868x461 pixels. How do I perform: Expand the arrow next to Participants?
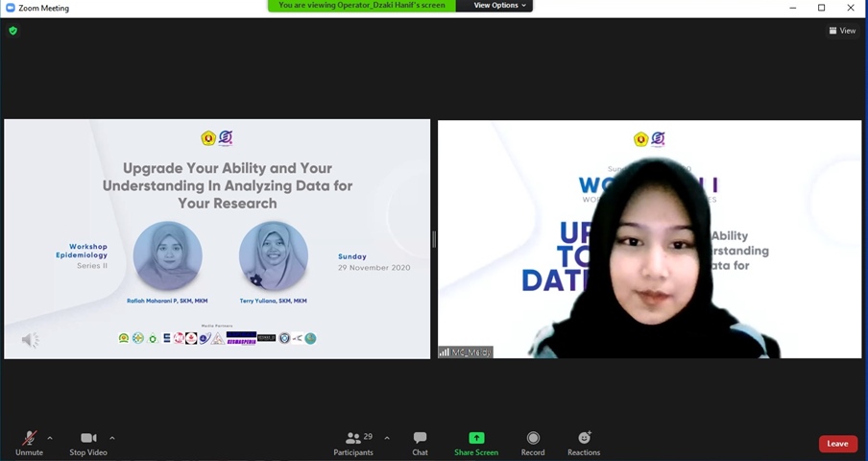click(387, 438)
